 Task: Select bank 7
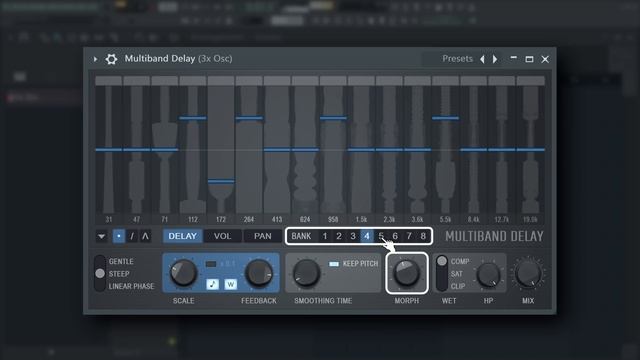click(x=409, y=236)
